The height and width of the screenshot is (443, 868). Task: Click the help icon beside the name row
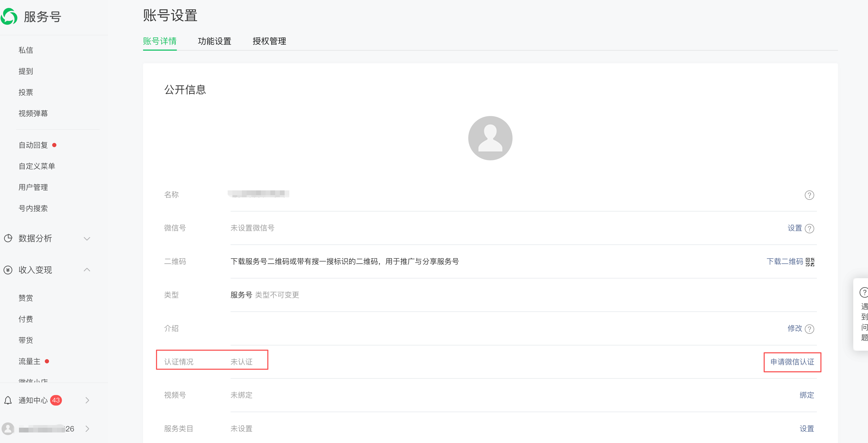(x=809, y=195)
